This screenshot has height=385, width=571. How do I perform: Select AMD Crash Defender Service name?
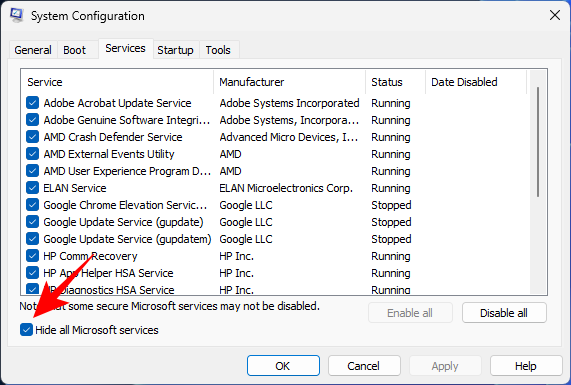click(x=113, y=137)
